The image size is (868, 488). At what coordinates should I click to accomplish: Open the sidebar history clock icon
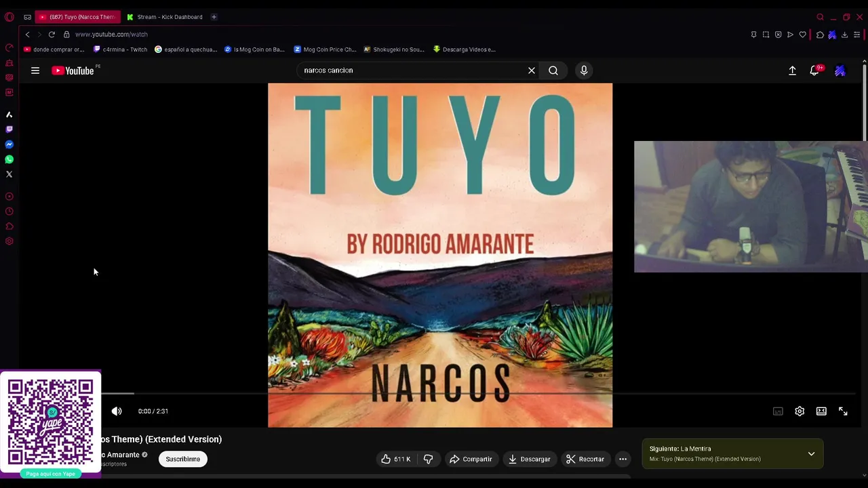[x=9, y=211]
